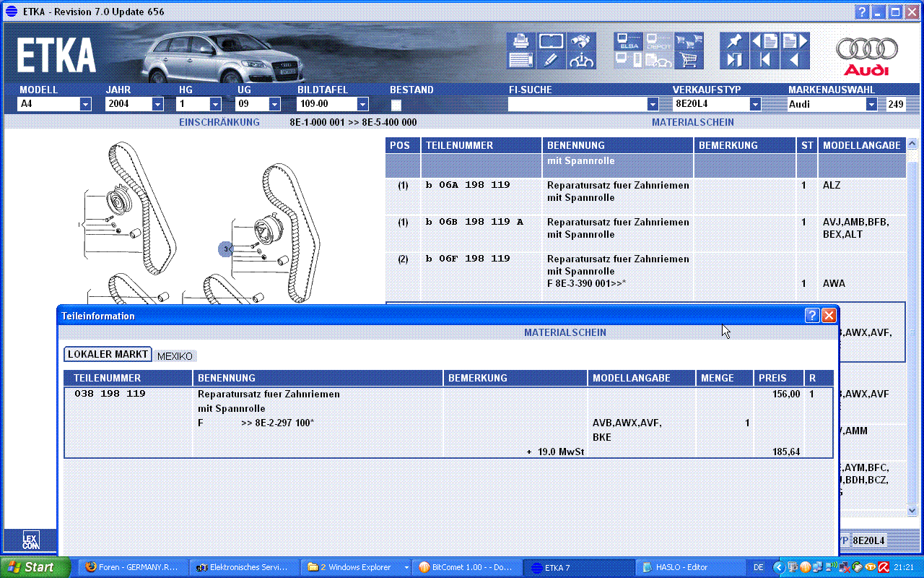
Task: Click the Windows Start button
Action: (35, 567)
